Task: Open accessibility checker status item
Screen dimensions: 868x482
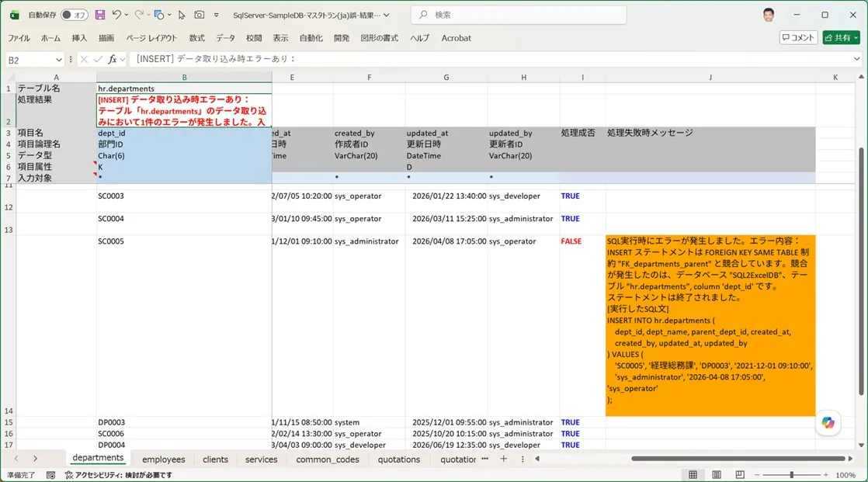Action: pos(119,475)
